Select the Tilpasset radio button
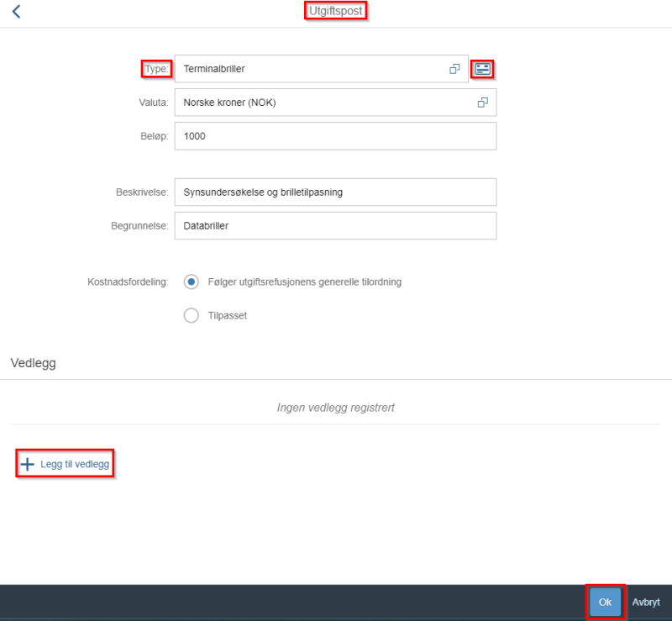This screenshot has height=621, width=672. pos(192,315)
